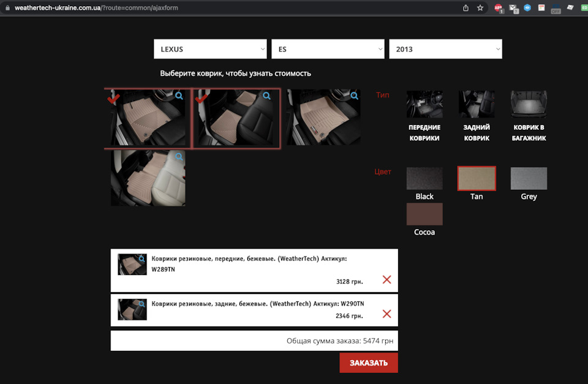
Task: Filter by ПЕРЕДНИЕ КОВРИКИ type
Action: [424, 116]
